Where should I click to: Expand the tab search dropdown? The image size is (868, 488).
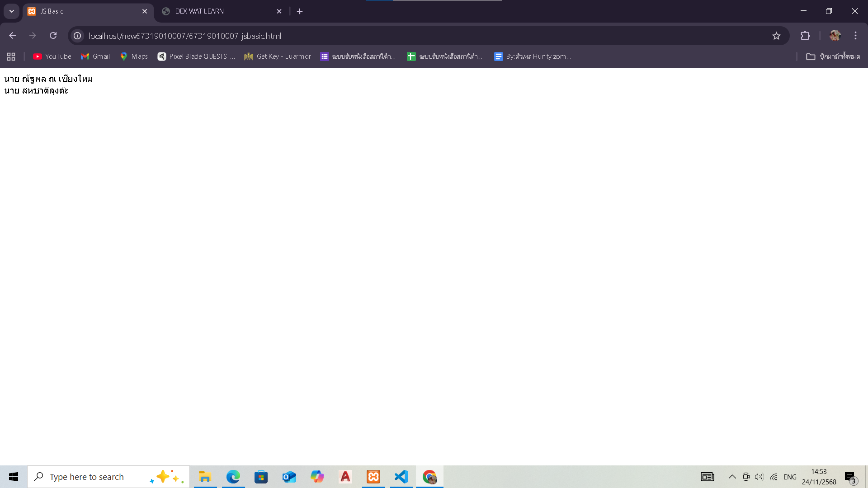pos(12,11)
